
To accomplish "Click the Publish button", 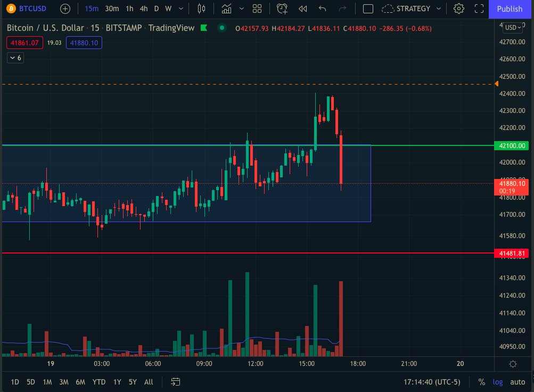I will (510, 9).
